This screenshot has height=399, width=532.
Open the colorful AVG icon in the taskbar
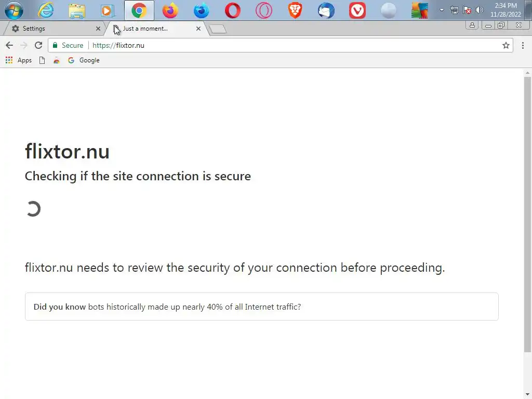(420, 10)
